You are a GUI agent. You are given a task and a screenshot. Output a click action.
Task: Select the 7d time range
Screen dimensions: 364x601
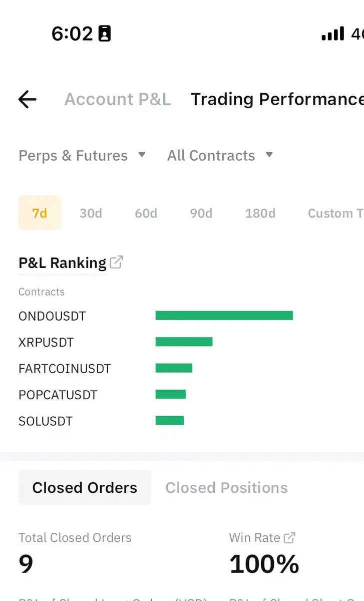40,213
